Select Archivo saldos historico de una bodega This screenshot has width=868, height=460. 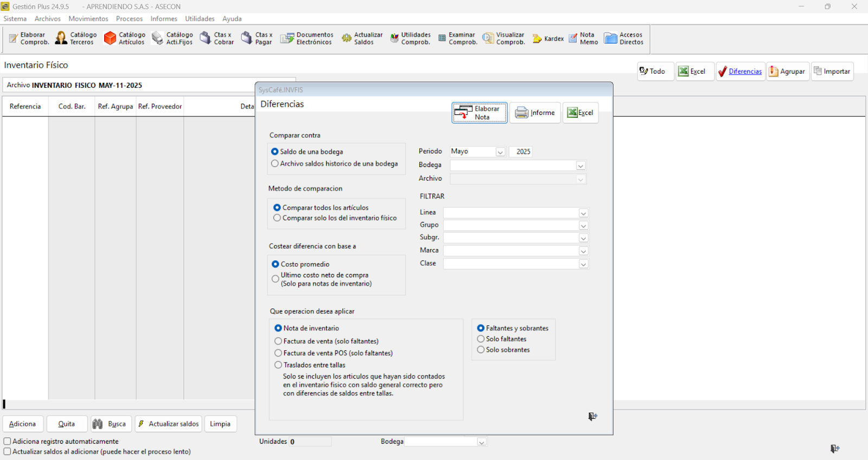[x=275, y=164]
